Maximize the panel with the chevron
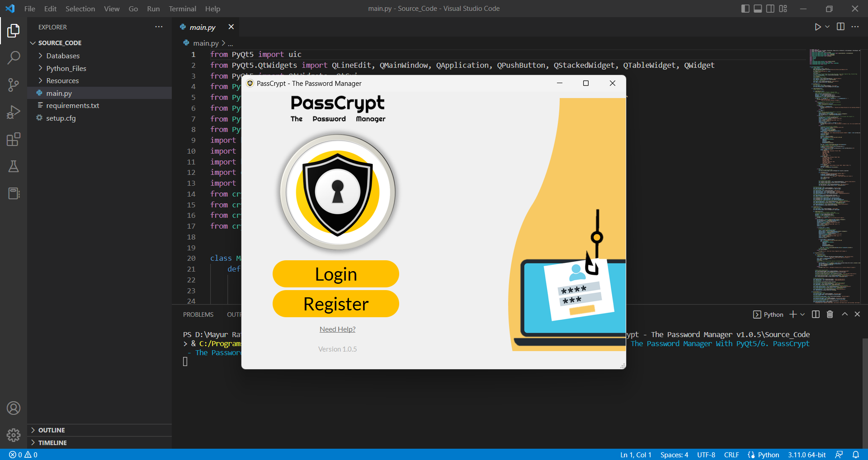Image resolution: width=868 pixels, height=460 pixels. point(844,314)
